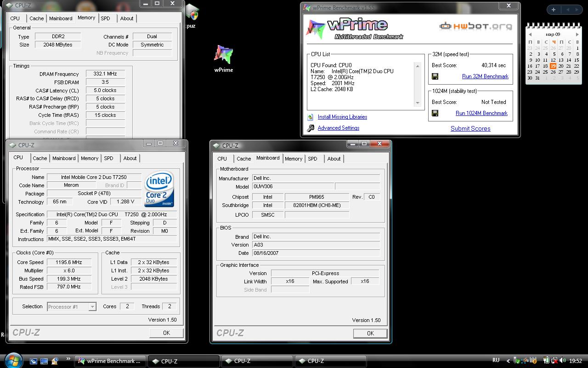Viewport: 588px width, 368px height.
Task: Open Mainboard tab in CPU window
Action: point(64,158)
